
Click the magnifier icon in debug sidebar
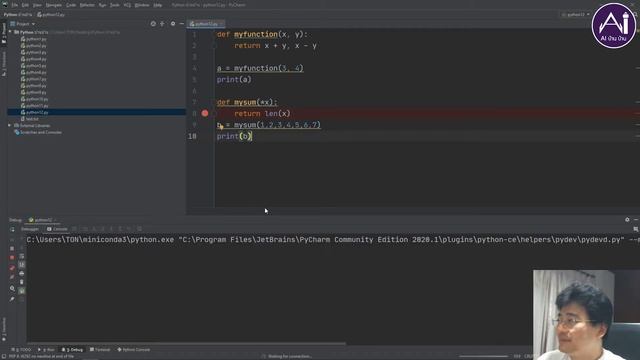point(12,289)
